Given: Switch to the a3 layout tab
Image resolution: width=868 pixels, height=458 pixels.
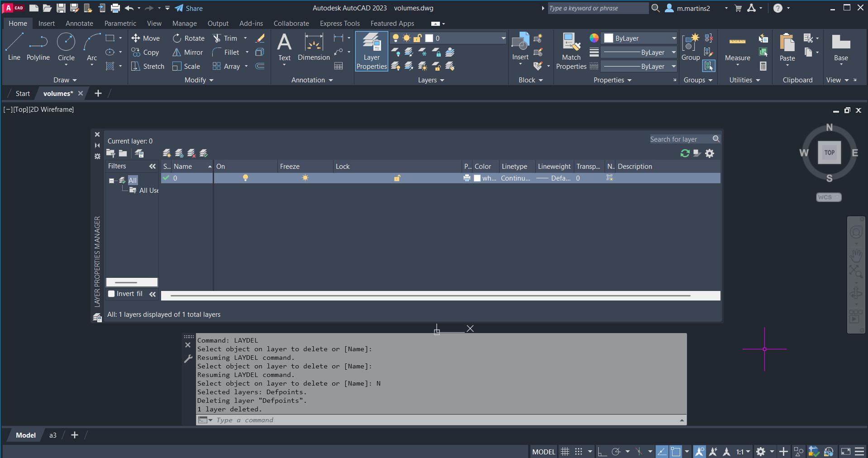Looking at the screenshot, I should point(53,435).
